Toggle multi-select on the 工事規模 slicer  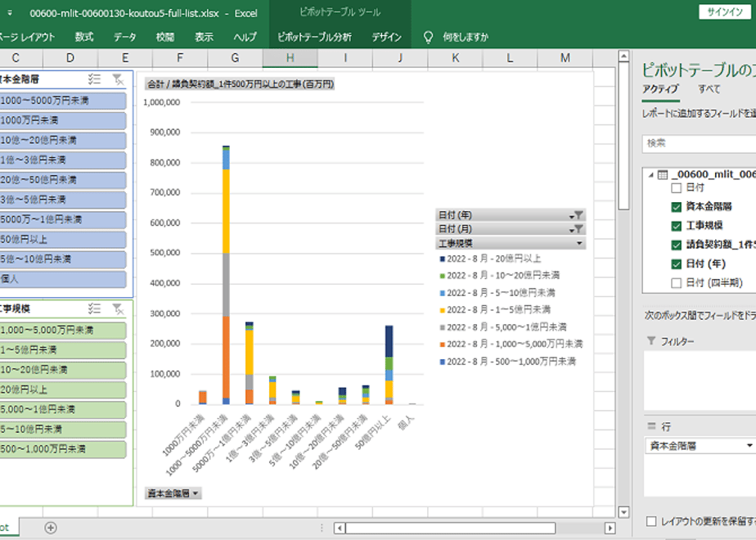(95, 308)
